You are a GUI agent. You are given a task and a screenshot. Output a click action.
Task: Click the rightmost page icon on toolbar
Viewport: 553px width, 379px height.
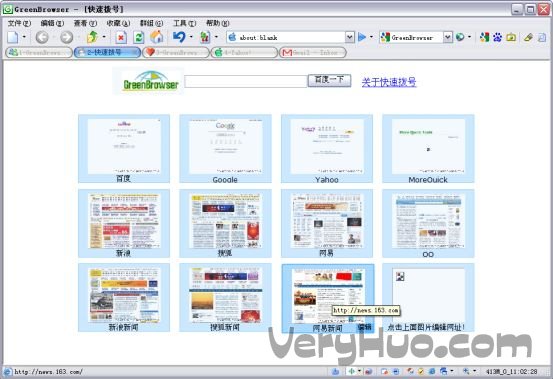point(542,37)
